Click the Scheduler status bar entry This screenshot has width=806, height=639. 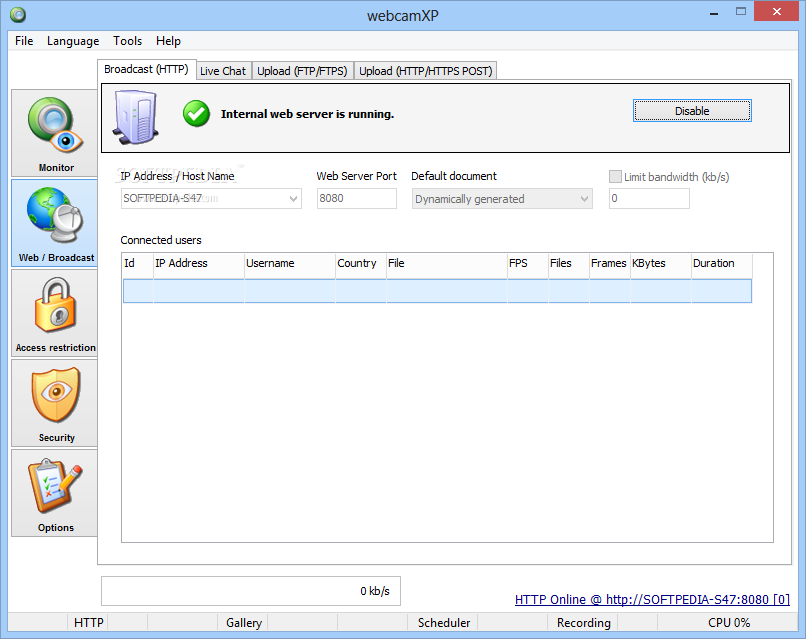[444, 623]
